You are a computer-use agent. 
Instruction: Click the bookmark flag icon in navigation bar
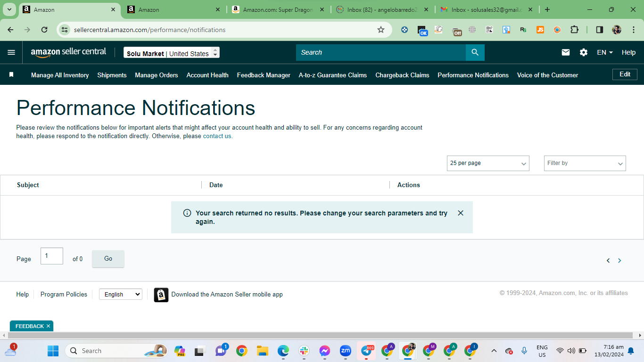click(11, 74)
